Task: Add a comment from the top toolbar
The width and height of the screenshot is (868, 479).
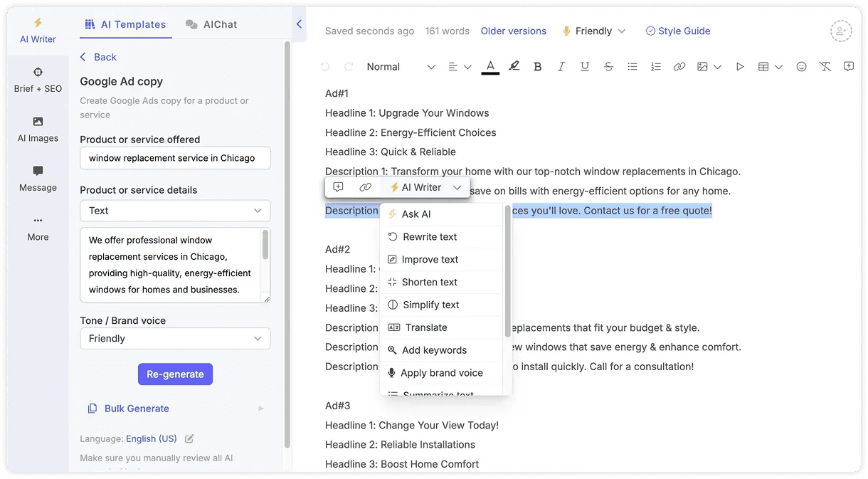Action: 849,67
